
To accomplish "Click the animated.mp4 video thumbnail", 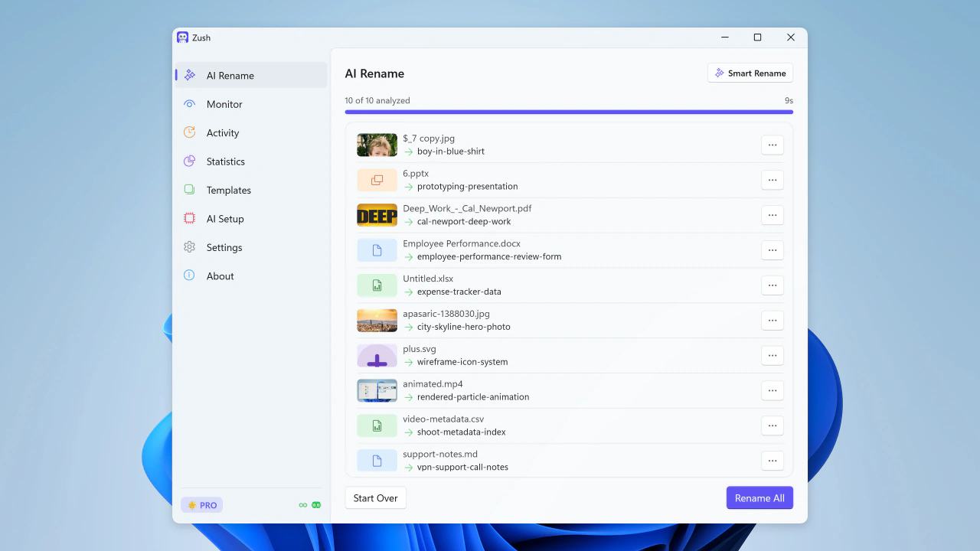I will (377, 390).
